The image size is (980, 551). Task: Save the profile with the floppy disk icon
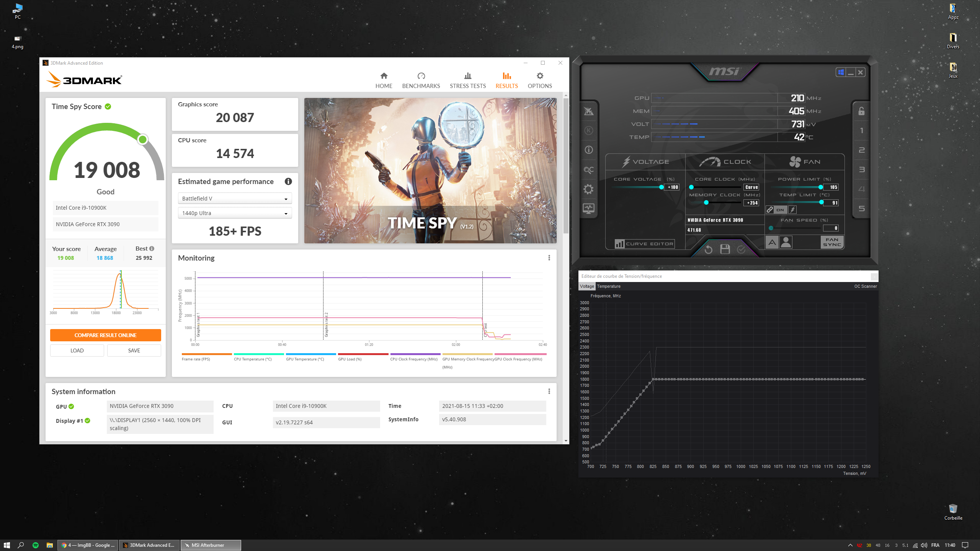725,249
